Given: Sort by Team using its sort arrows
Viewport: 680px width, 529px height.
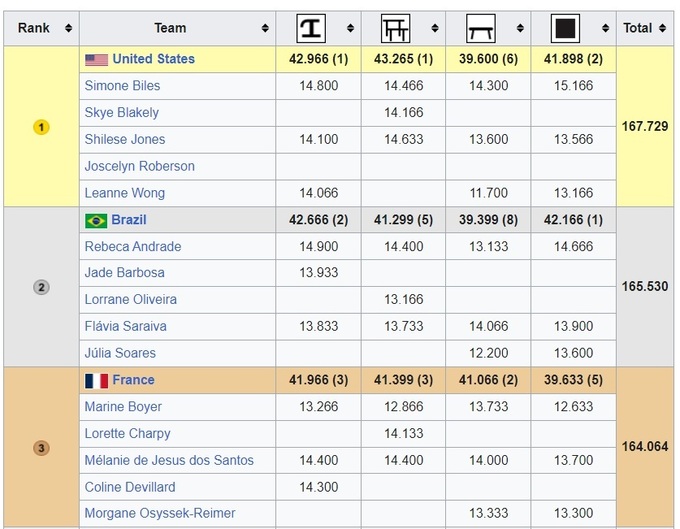Looking at the screenshot, I should [x=265, y=28].
